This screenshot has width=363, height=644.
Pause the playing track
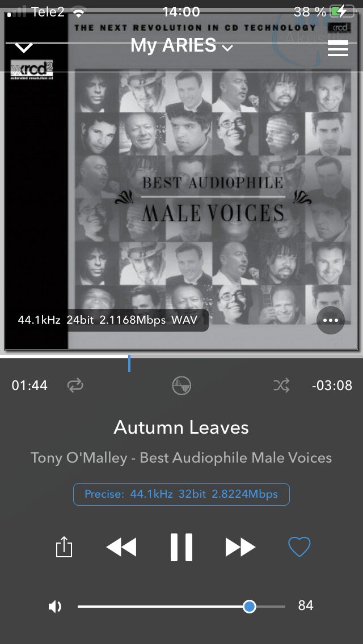point(181,548)
